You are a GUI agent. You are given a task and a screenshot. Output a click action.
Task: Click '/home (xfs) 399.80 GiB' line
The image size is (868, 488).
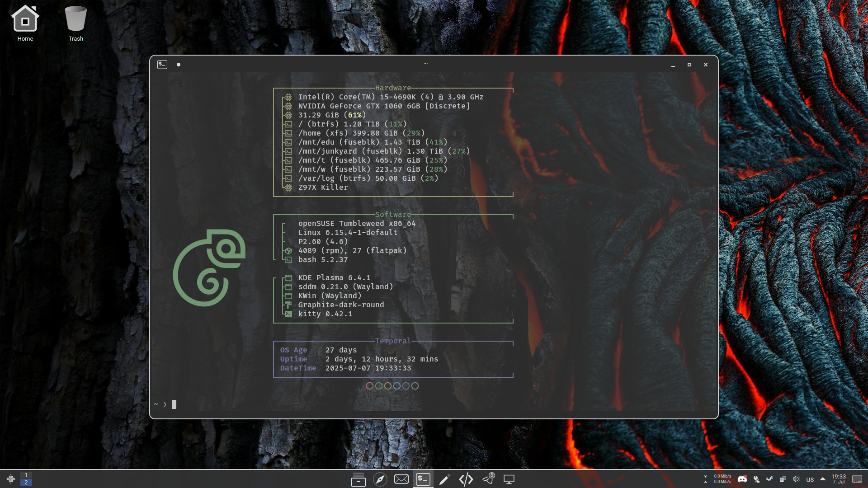[361, 133]
